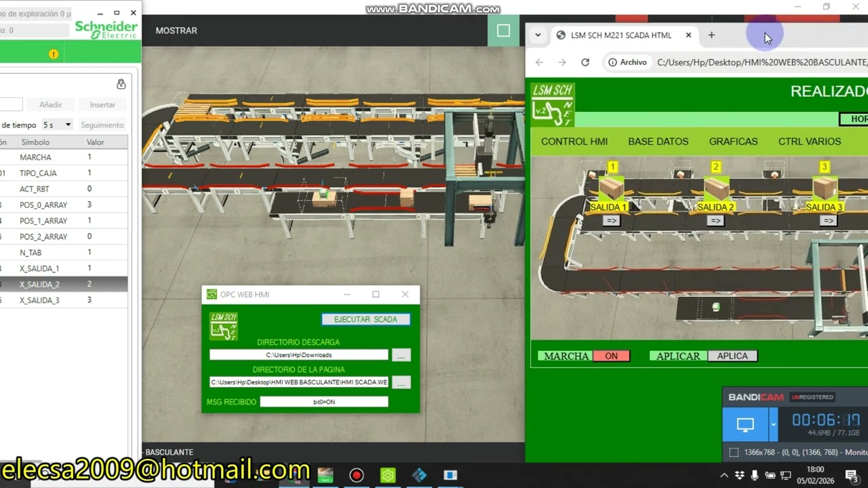The height and width of the screenshot is (488, 868).
Task: Open the GRAFICAS menu
Action: [733, 142]
